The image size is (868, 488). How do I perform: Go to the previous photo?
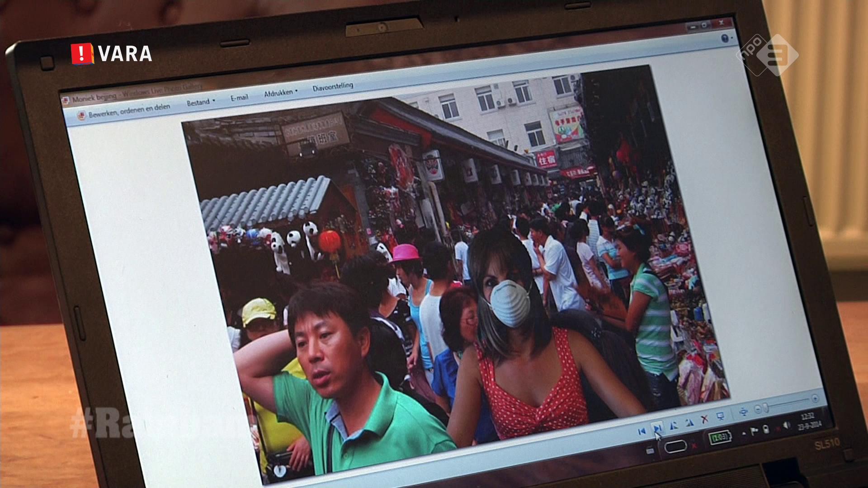click(x=641, y=432)
